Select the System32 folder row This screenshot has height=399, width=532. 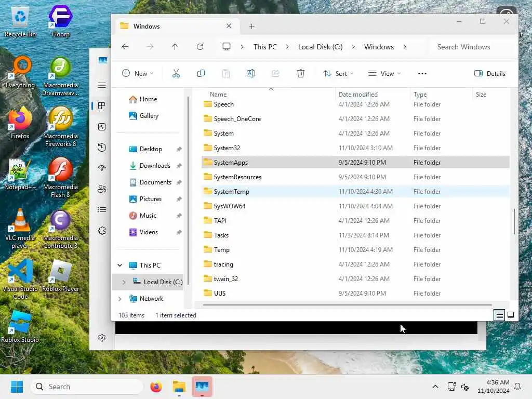355,148
